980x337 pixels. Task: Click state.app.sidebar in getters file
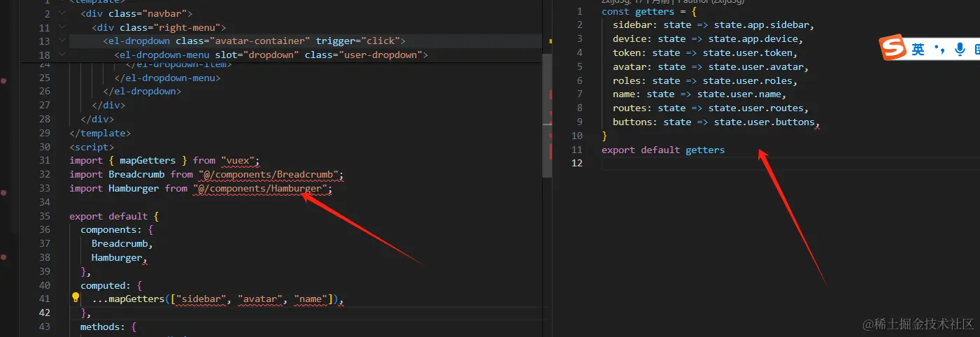762,25
